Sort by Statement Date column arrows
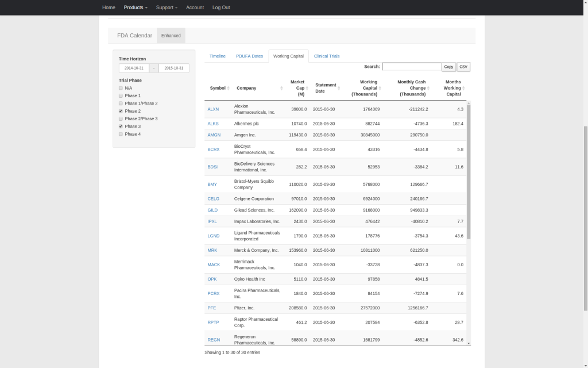This screenshot has height=368, width=588. (339, 88)
